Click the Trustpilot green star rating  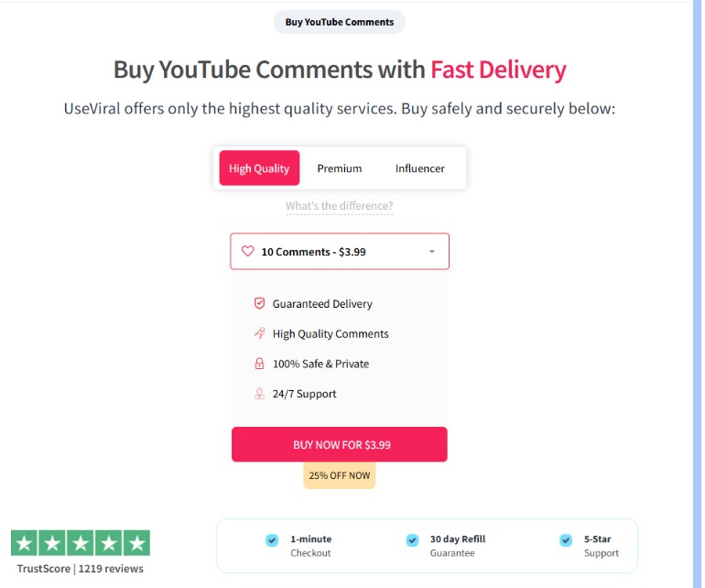81,543
